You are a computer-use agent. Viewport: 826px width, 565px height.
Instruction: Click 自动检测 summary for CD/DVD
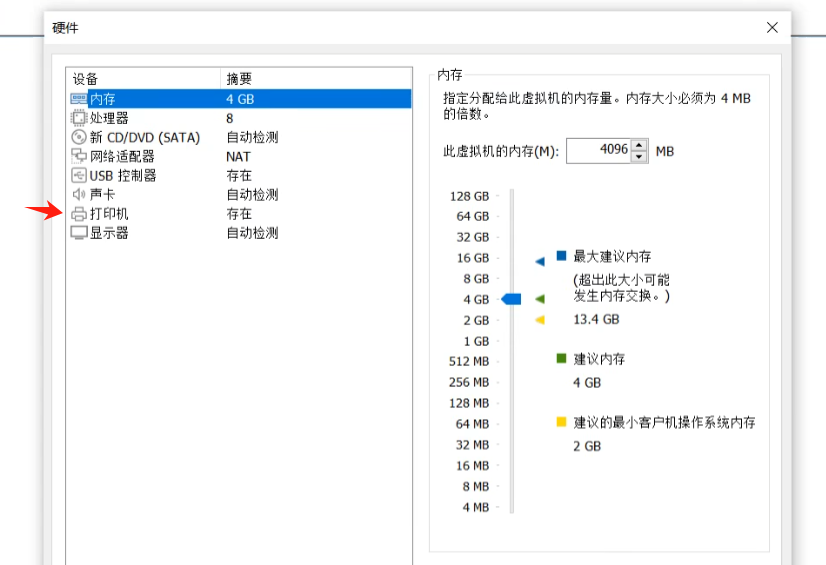tap(252, 137)
